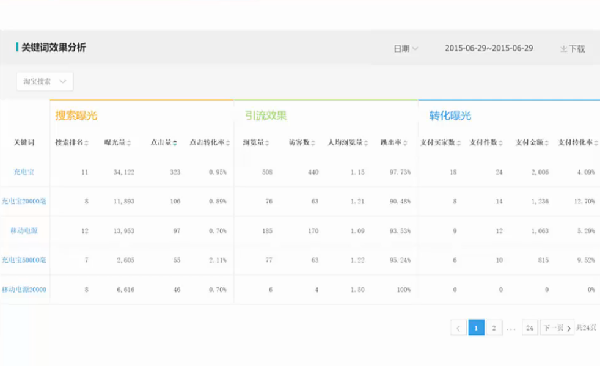The height and width of the screenshot is (366, 600).
Task: Sort by 点击转化率 column arrows
Action: click(228, 143)
